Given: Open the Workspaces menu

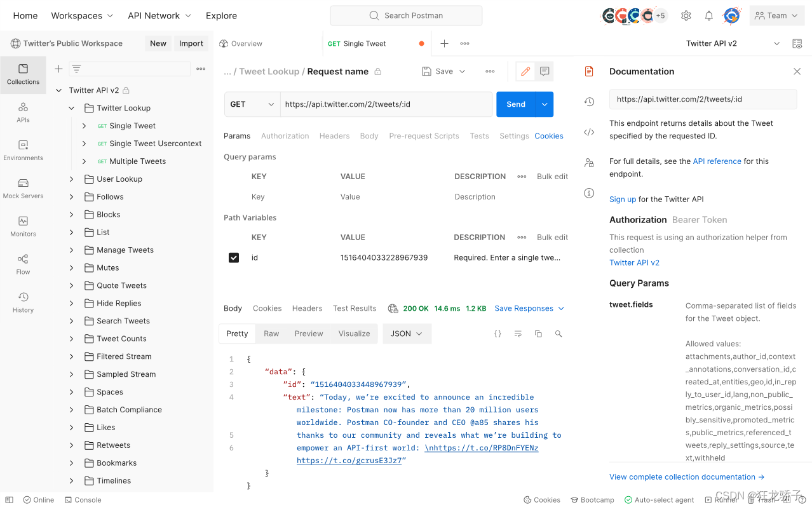Looking at the screenshot, I should pos(82,16).
